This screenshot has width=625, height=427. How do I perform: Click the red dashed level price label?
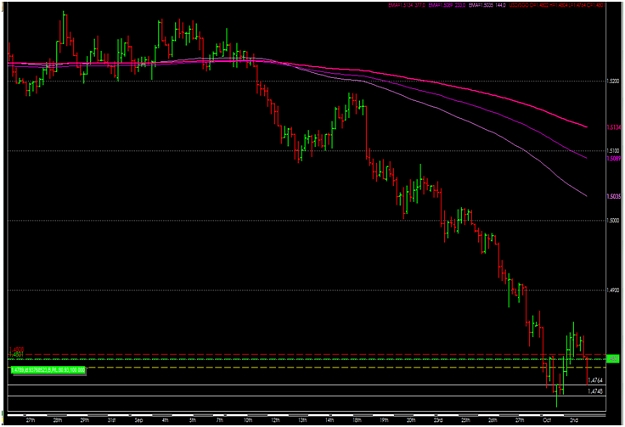pos(17,349)
